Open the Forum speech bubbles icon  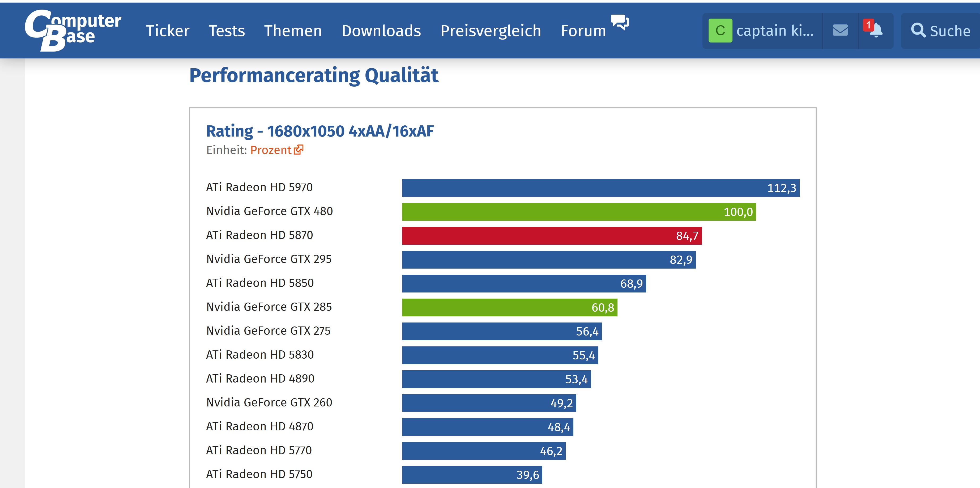tap(619, 22)
